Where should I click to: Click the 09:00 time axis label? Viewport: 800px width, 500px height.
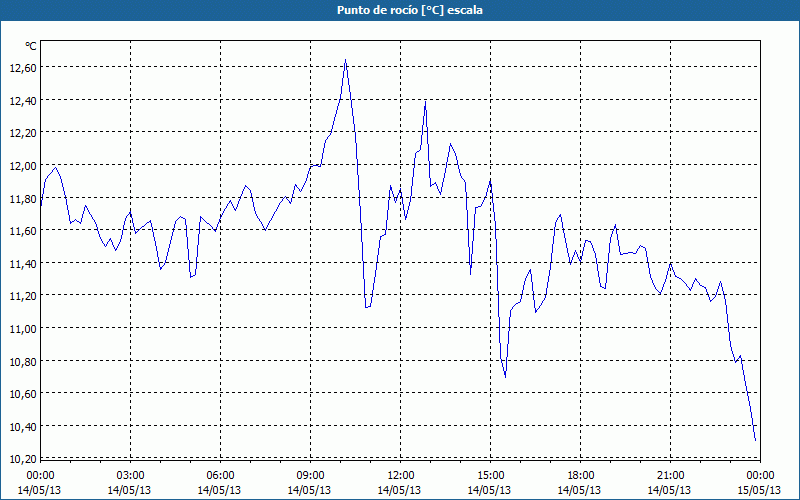[310, 476]
